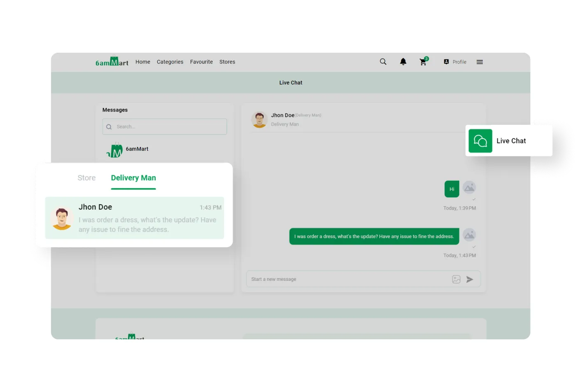Select 6amMart chat in messages list
The width and height of the screenshot is (580, 392).
(x=136, y=149)
